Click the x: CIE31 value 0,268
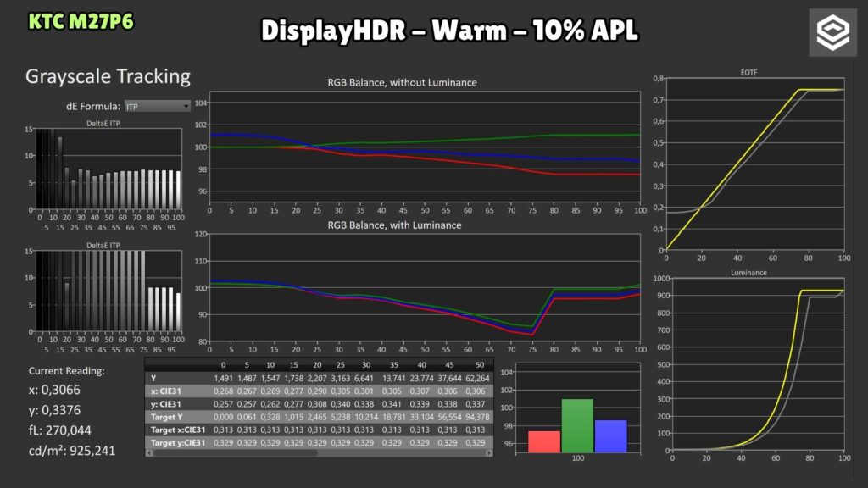The width and height of the screenshot is (868, 488). [x=223, y=391]
